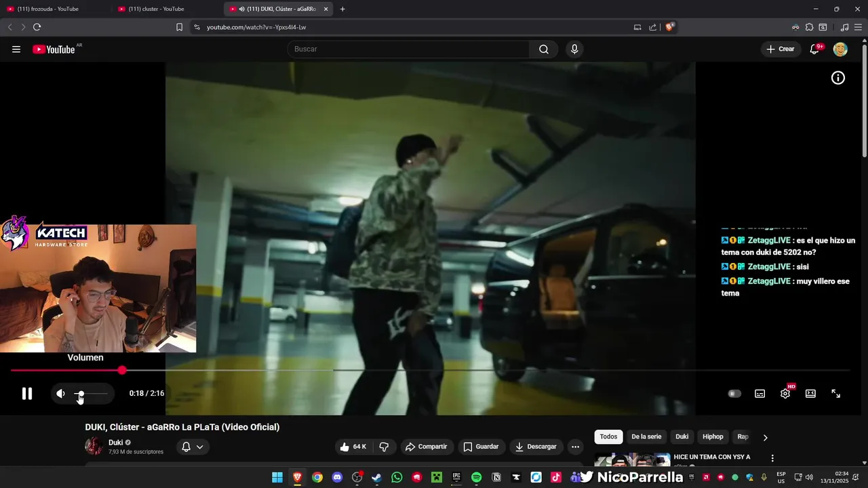Click tray microphone status icon
The width and height of the screenshot is (868, 488).
(764, 477)
